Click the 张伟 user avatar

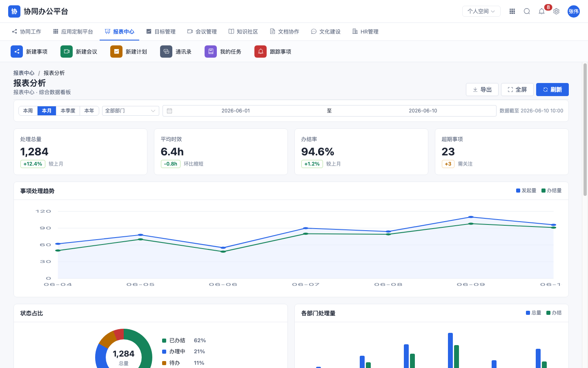tap(574, 11)
